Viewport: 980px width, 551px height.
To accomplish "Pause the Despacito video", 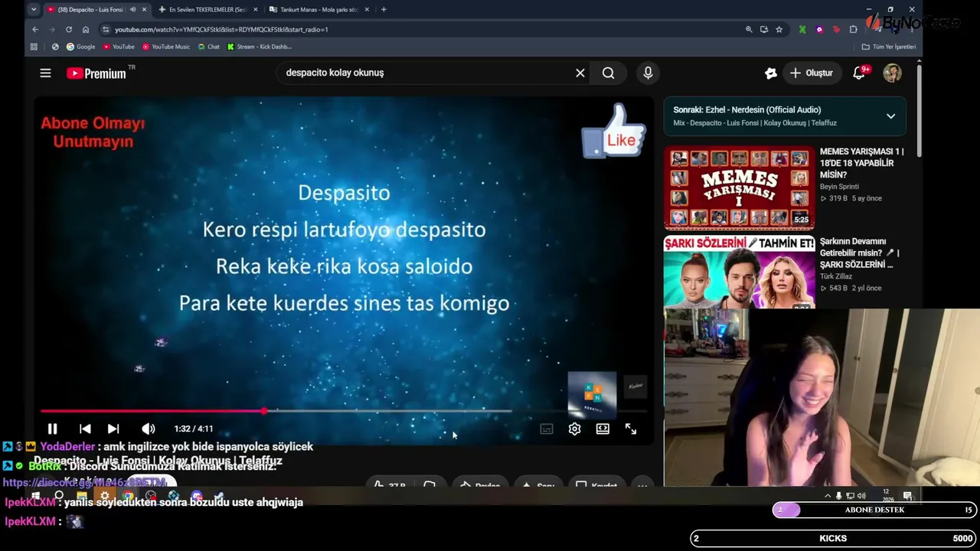I will click(52, 429).
